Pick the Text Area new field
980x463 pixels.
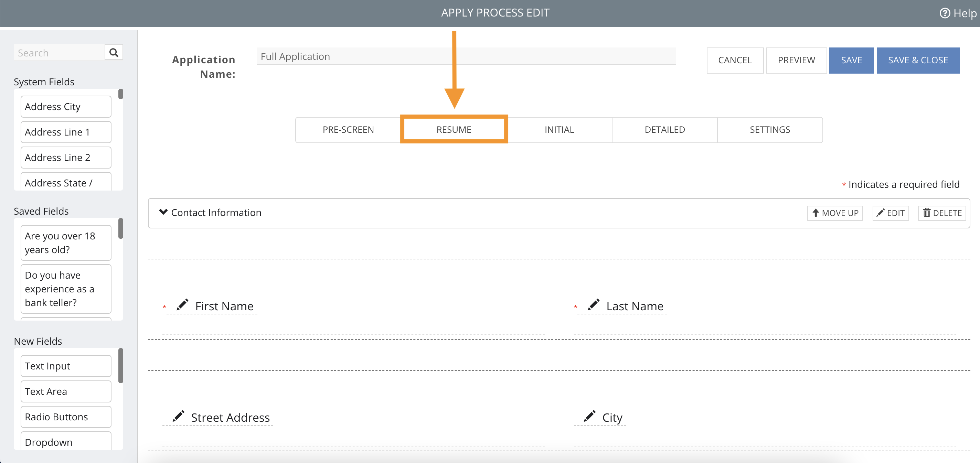[66, 391]
